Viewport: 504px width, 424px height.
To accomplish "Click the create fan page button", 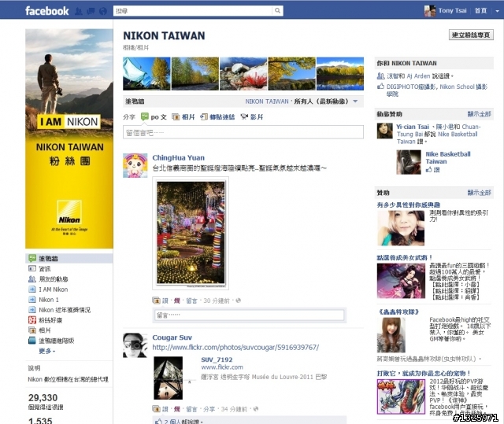I will click(471, 35).
